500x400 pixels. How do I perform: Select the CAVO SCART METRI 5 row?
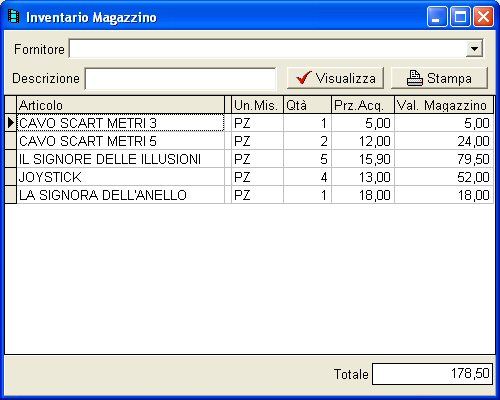[249, 141]
